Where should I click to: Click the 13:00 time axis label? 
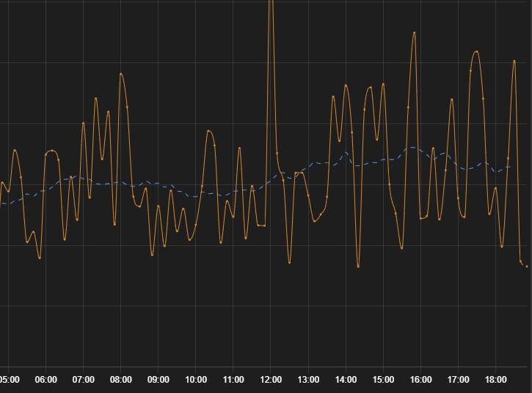point(308,380)
